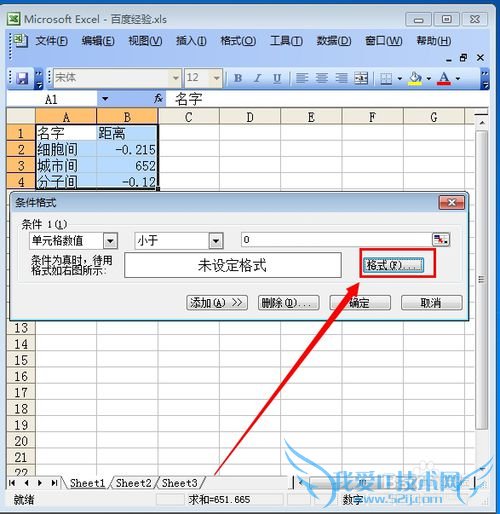The height and width of the screenshot is (514, 500).
Task: Toggle Italic formatting
Action: point(258,78)
